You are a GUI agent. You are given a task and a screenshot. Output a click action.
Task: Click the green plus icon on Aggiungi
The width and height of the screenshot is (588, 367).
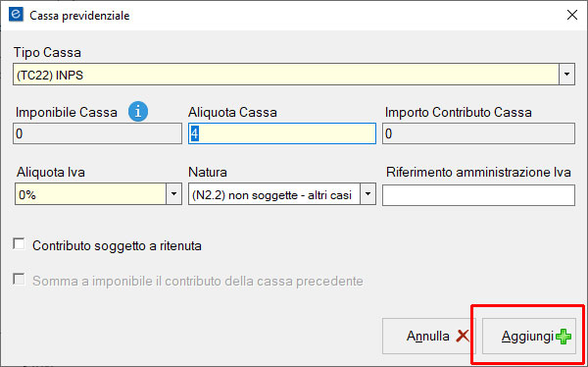tap(563, 337)
